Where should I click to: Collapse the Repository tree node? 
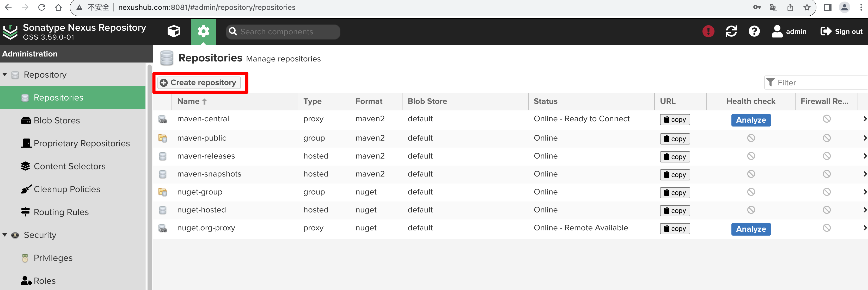[x=5, y=74]
